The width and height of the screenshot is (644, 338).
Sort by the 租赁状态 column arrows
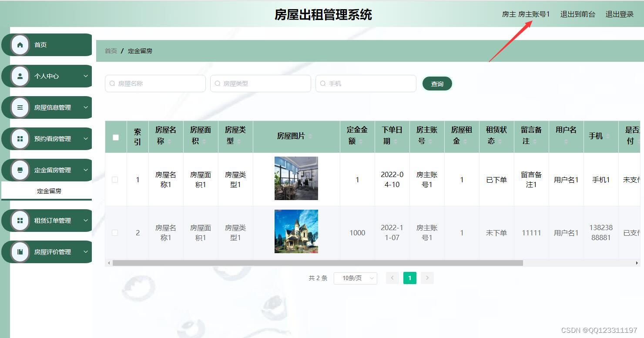pyautogui.click(x=500, y=141)
